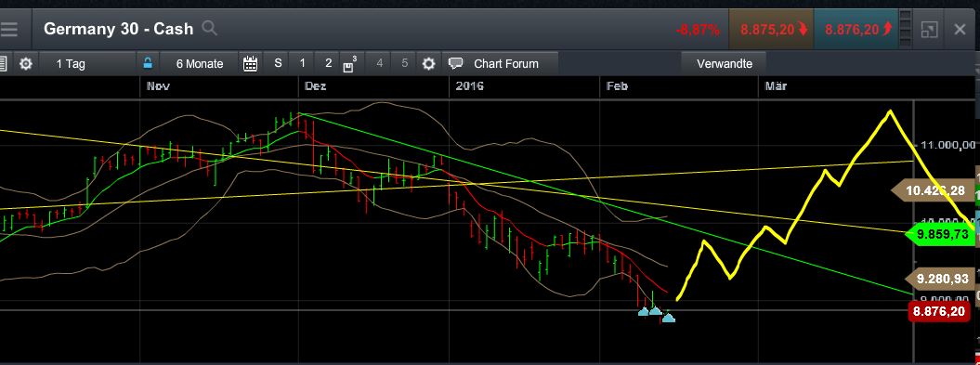980x365 pixels.
Task: Toggle the blue padlock lock icon
Action: pos(148,63)
